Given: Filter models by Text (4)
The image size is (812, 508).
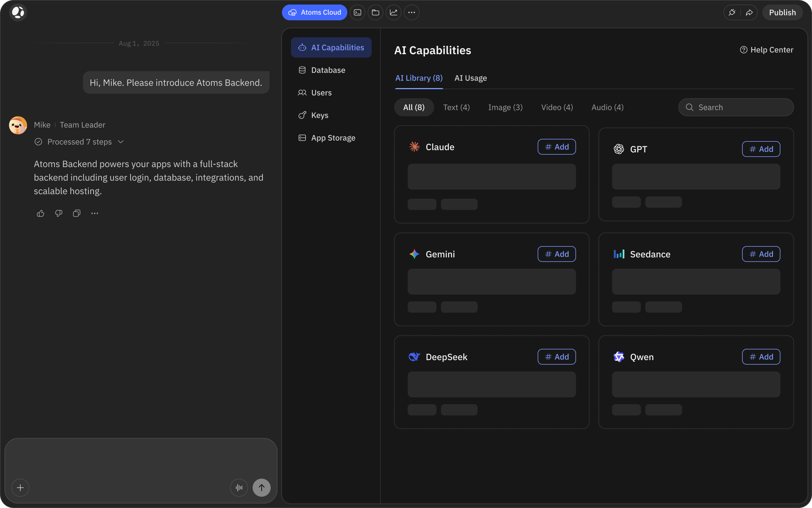Looking at the screenshot, I should [x=456, y=107].
